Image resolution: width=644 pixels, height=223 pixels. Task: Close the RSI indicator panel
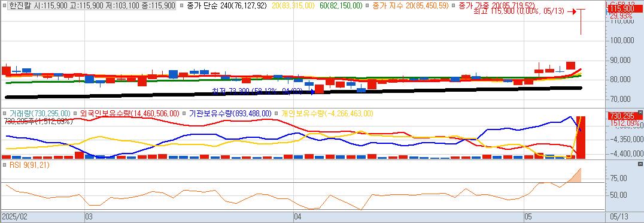640,164
